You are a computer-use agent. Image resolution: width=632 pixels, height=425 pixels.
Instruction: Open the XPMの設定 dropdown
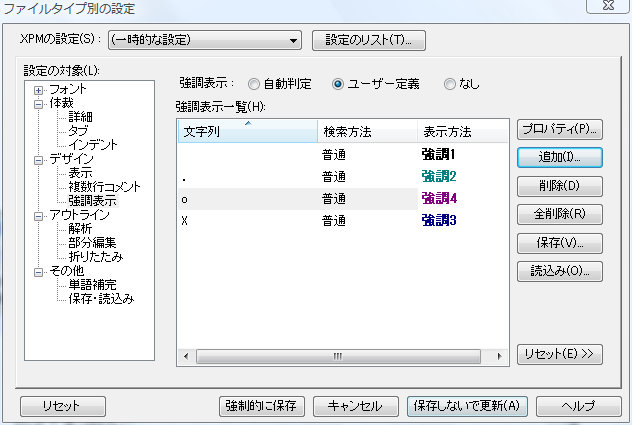[x=205, y=40]
